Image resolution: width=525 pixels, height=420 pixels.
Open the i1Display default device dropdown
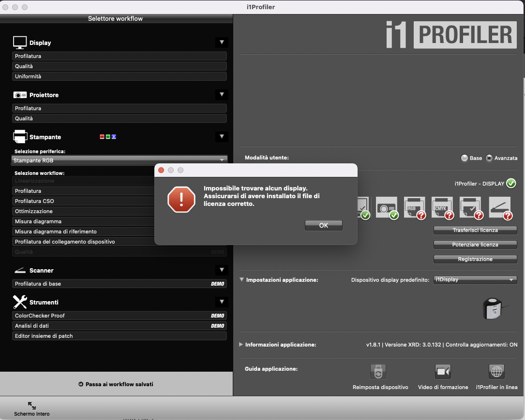(475, 279)
